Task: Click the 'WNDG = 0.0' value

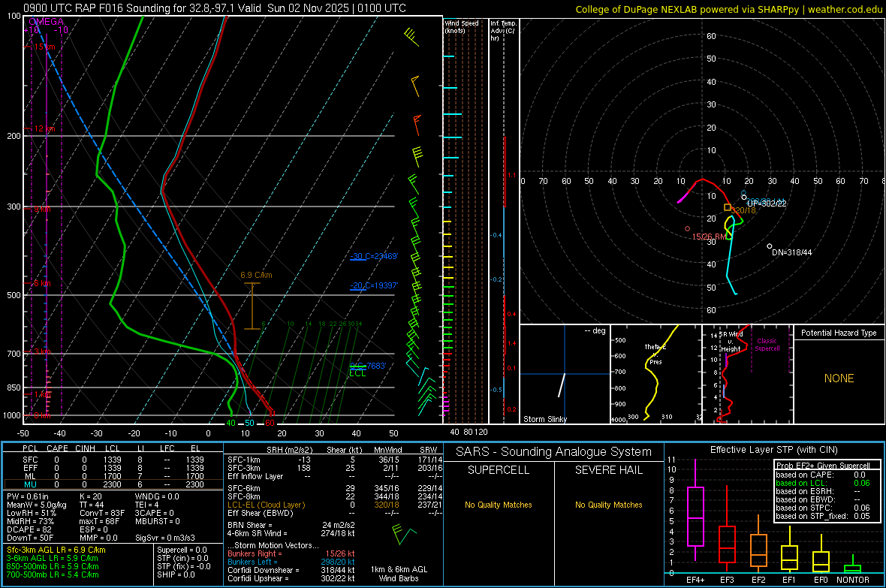Action: coord(156,496)
